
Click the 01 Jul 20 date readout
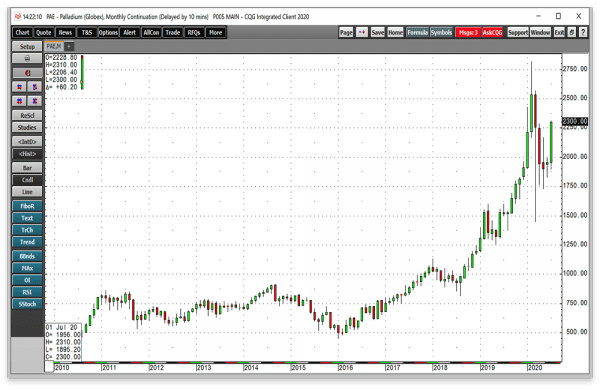pyautogui.click(x=62, y=328)
